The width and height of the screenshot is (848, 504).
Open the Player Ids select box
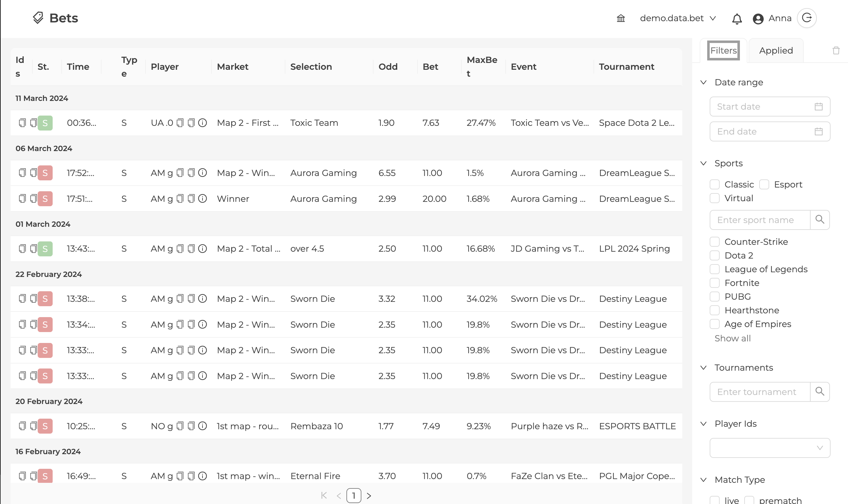tap(769, 448)
